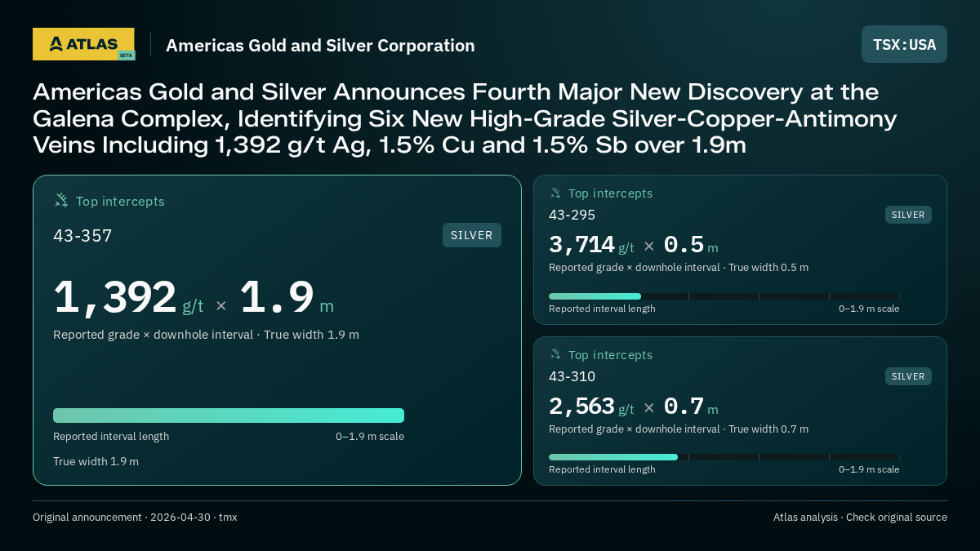Click the SILVER tag on the 43-310 card

click(908, 376)
